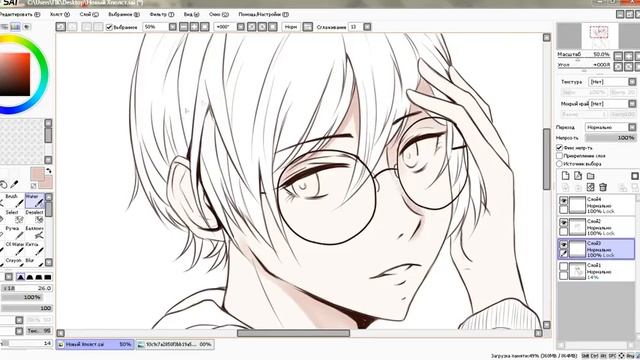The image size is (640, 360).
Task: Delete the selected layer with trash icon
Action: coord(603,187)
